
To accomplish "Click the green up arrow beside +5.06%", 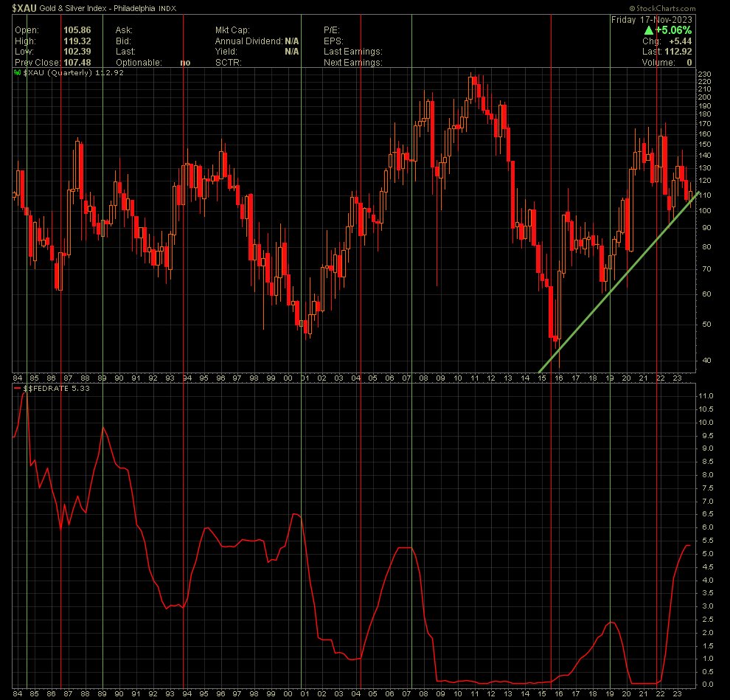I will click(x=648, y=30).
